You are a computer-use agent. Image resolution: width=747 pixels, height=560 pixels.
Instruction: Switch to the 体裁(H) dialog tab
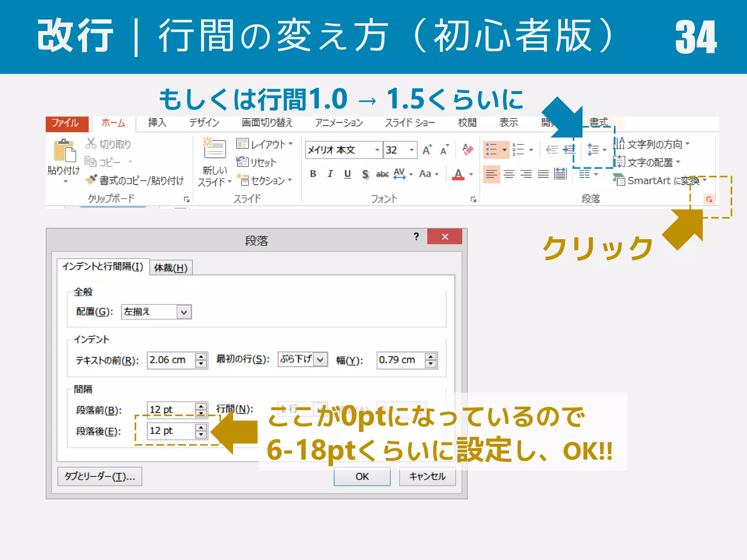(x=171, y=268)
